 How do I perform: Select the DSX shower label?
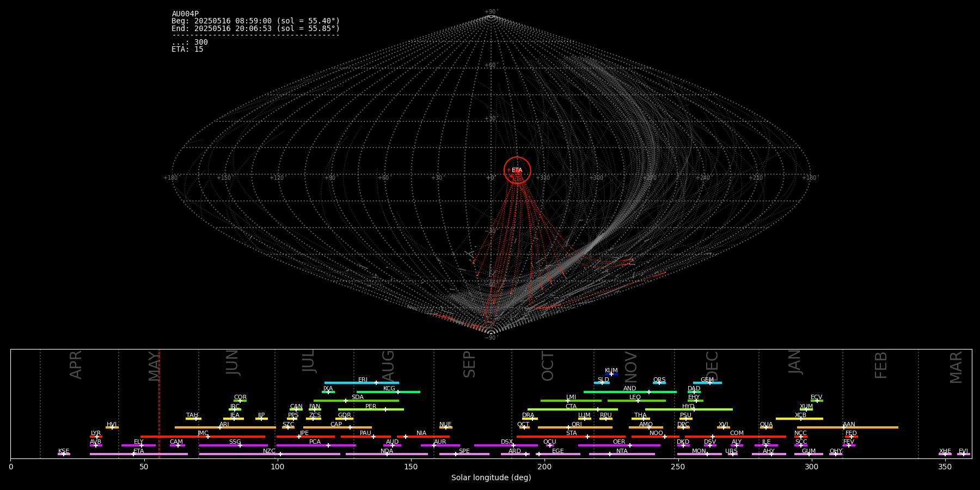507,442
